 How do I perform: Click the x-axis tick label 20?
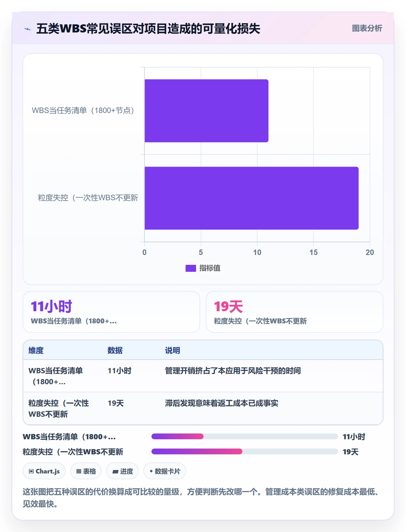369,252
